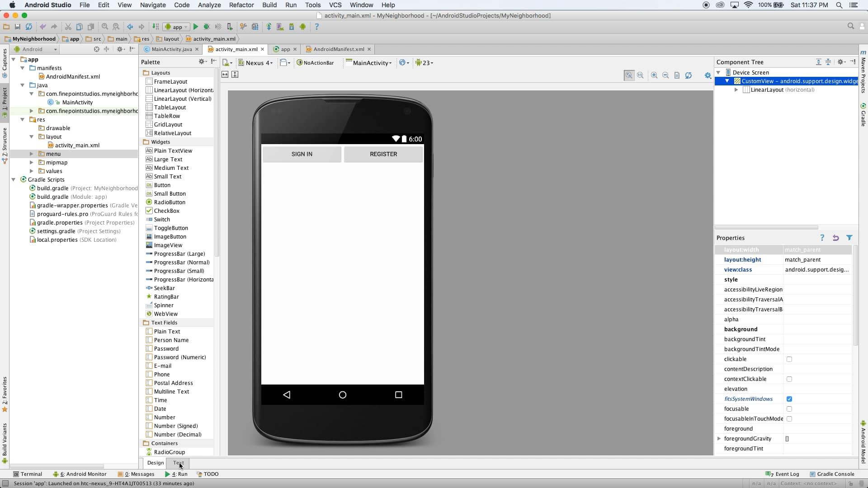Enable the clickable property checkbox

pyautogui.click(x=789, y=359)
